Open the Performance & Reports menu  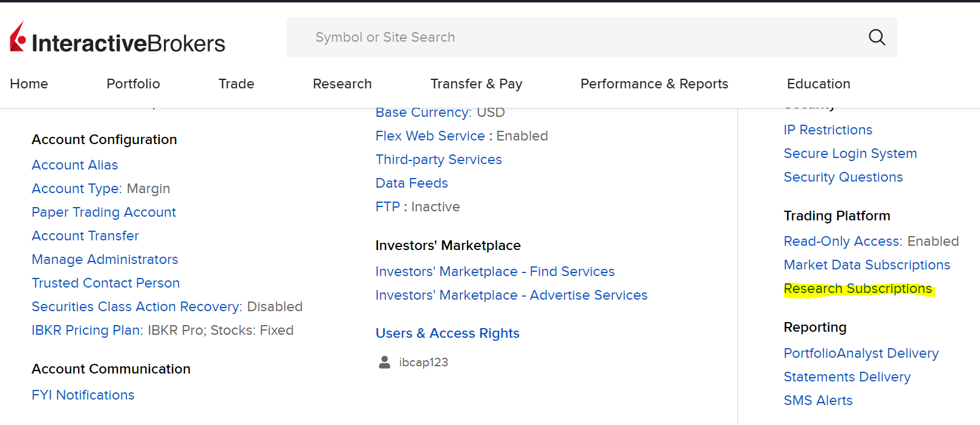[654, 84]
